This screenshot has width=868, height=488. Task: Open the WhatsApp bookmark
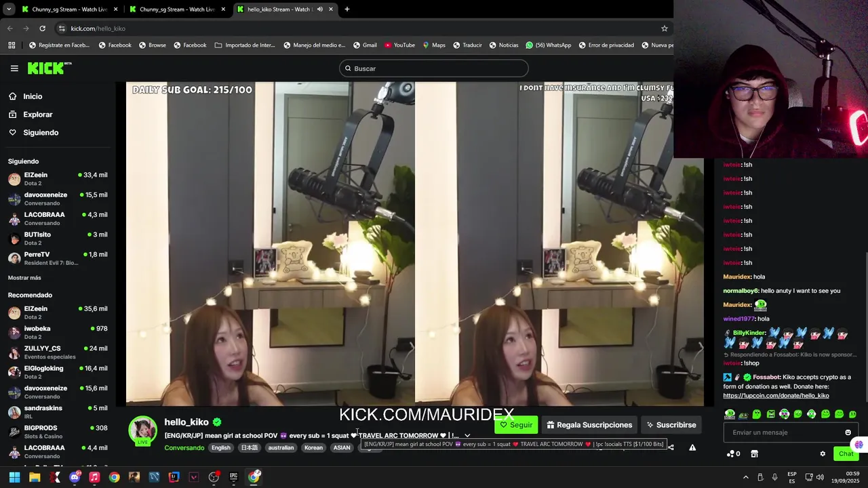(x=549, y=45)
